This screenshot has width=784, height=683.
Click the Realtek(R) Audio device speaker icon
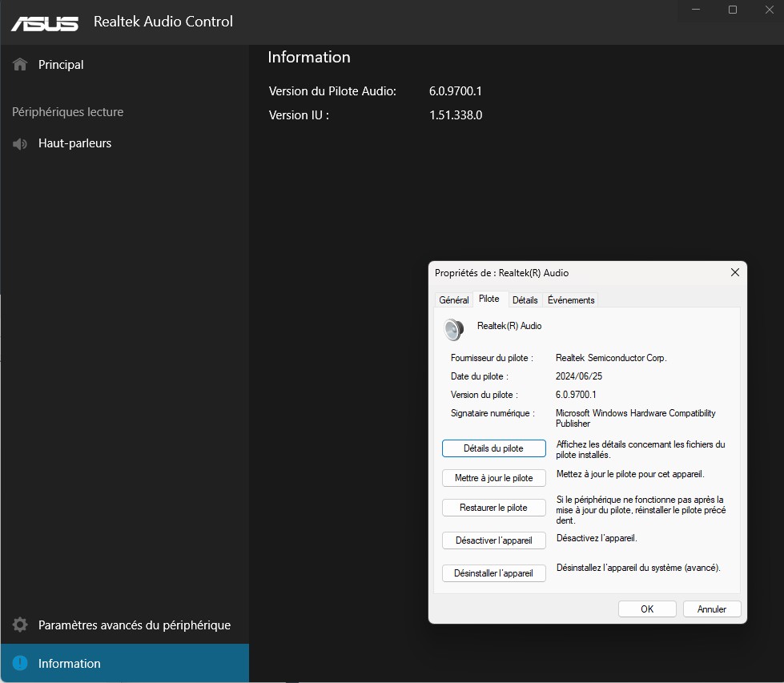(454, 329)
